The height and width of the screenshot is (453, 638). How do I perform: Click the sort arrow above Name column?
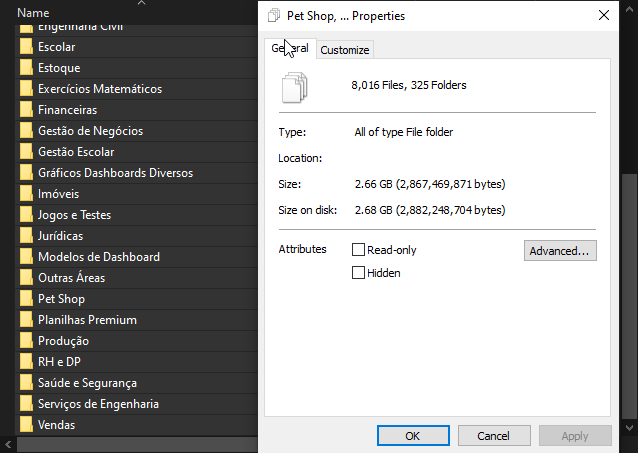coord(141,3)
